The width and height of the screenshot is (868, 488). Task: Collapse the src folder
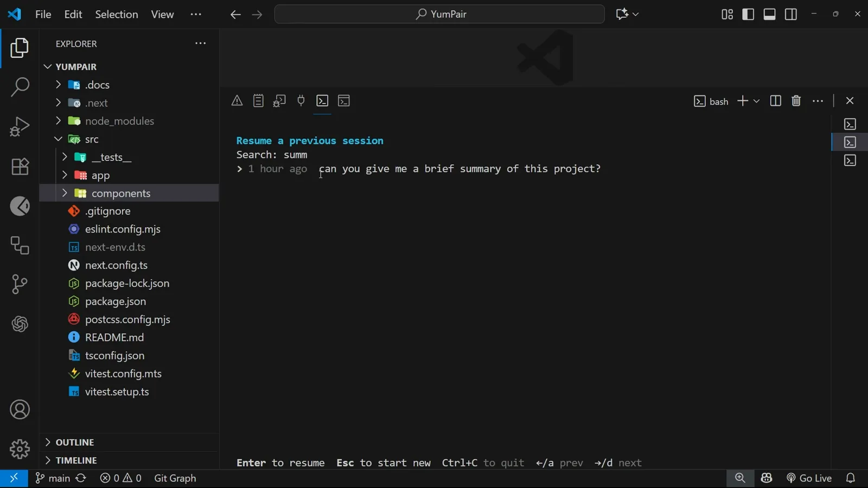pos(129,139)
